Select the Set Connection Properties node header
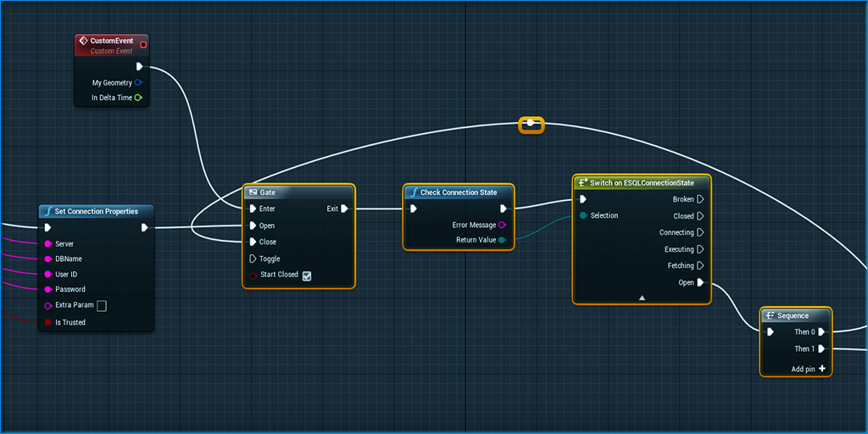This screenshot has height=434, width=868. pos(96,211)
